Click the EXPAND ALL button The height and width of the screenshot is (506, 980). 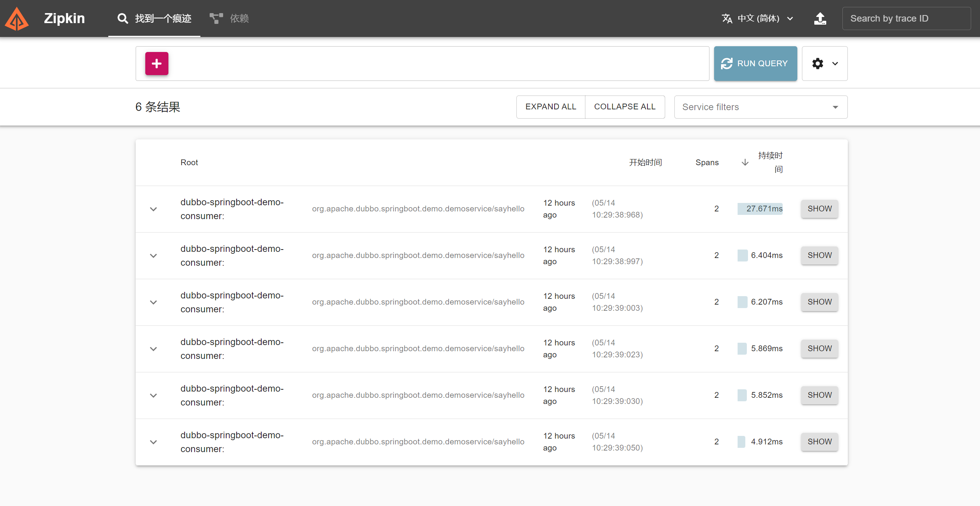[x=550, y=107]
